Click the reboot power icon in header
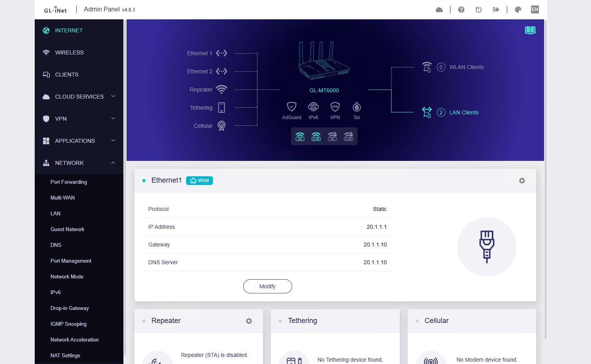 point(479,9)
